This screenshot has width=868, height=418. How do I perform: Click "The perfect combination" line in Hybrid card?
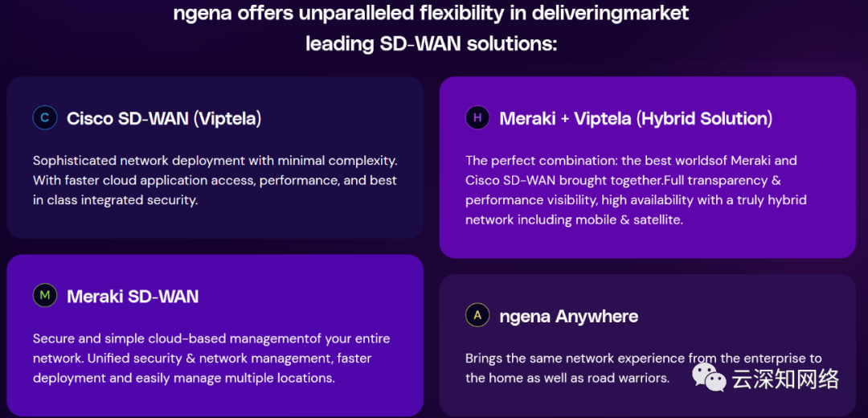point(631,161)
